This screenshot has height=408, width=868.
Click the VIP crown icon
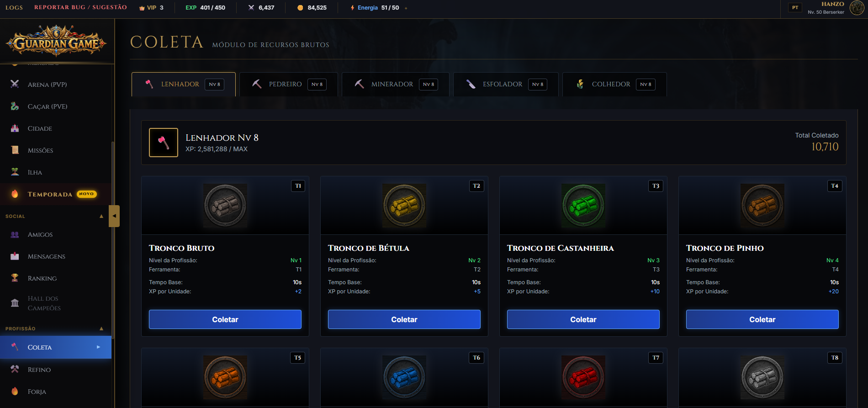tap(142, 8)
